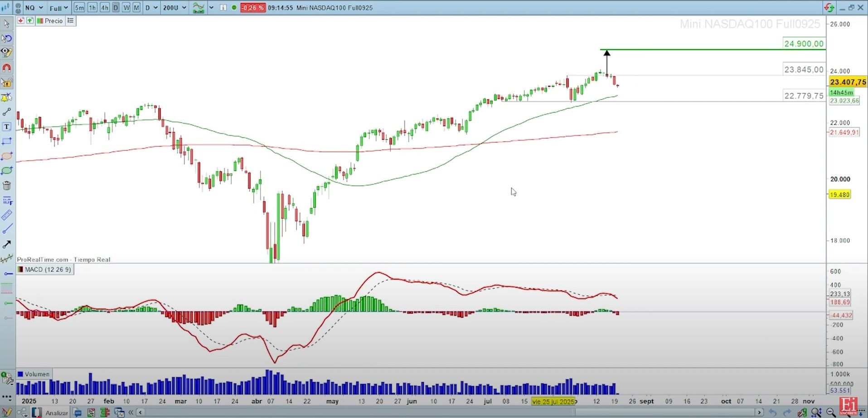Click the share icon in bottom toolbar
This screenshot has width=868, height=418.
(x=22, y=413)
